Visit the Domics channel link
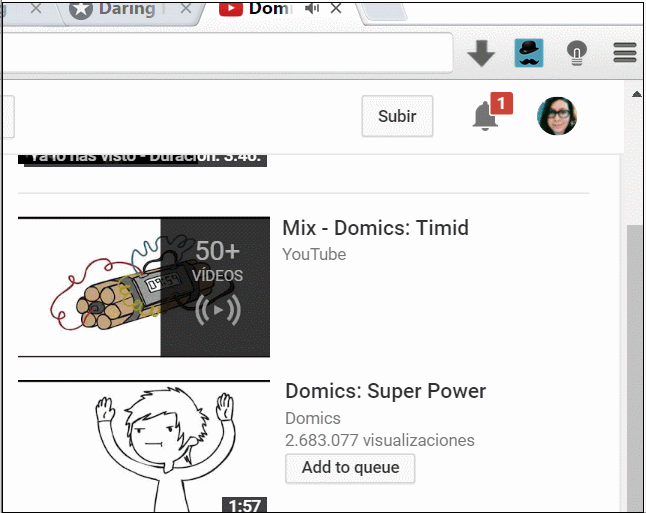 pyautogui.click(x=313, y=418)
